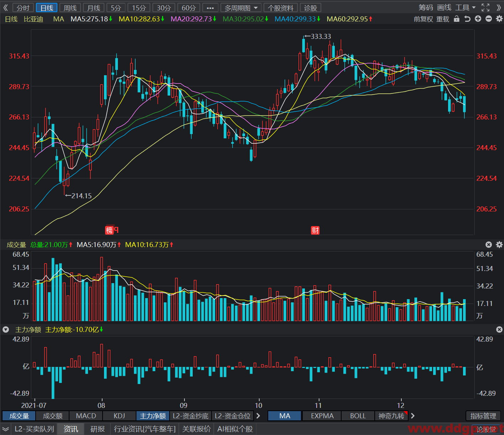The height and width of the screenshot is (435, 504).
Task: Open volume panel settings gear
Action: 499,245
